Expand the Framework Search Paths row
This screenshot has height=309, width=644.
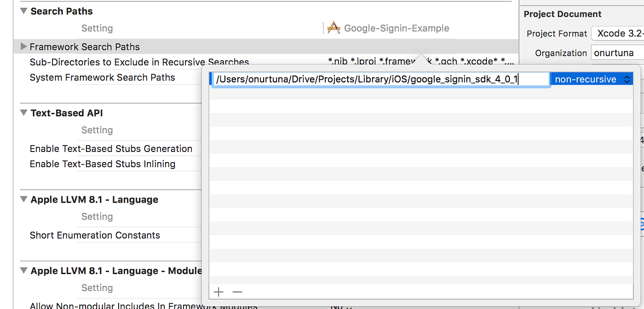click(x=23, y=47)
